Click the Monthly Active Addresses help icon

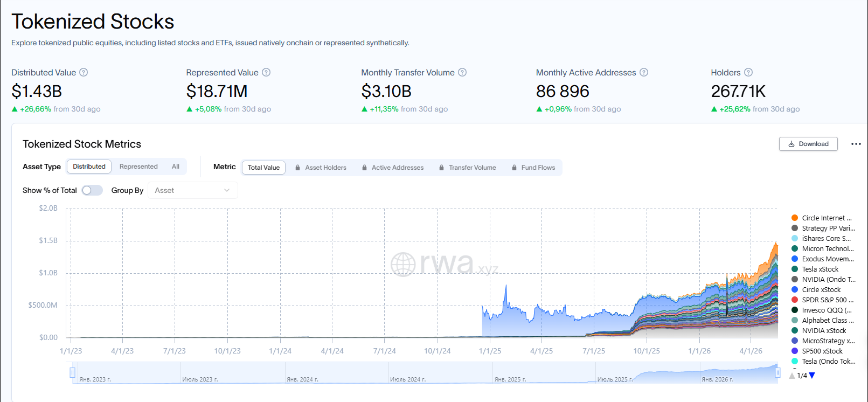644,72
